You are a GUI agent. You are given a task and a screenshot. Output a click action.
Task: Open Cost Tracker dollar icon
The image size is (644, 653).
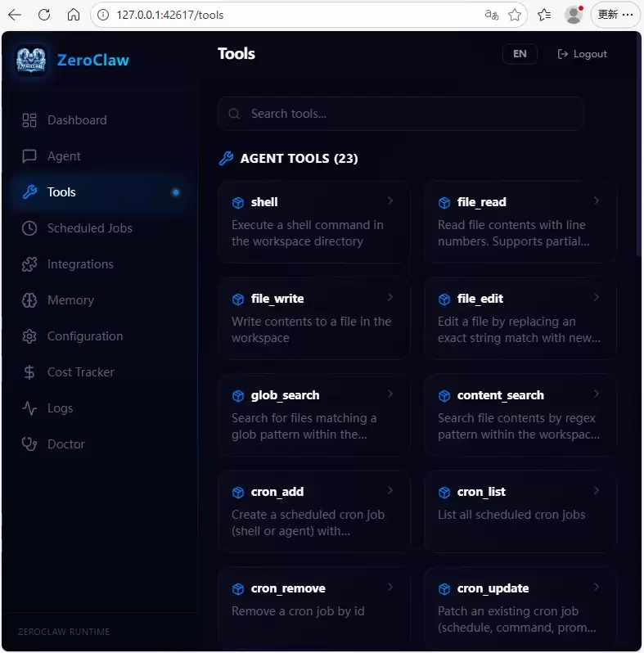(29, 372)
